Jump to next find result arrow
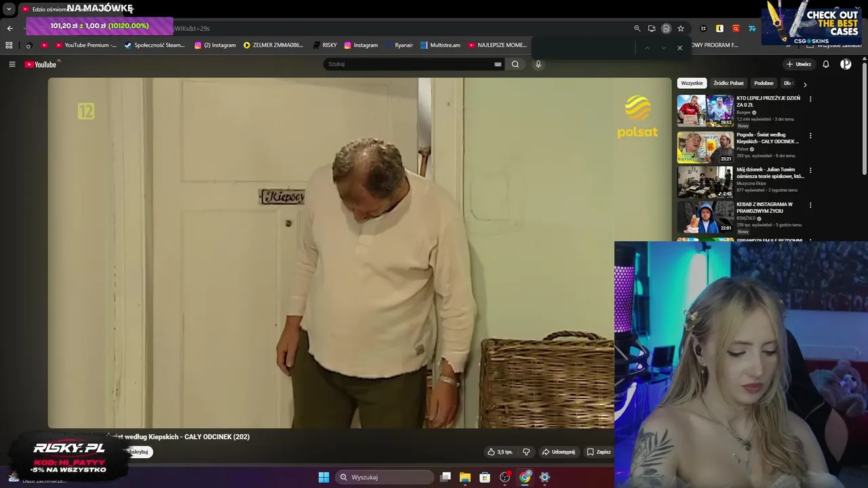The height and width of the screenshot is (488, 868). point(663,47)
